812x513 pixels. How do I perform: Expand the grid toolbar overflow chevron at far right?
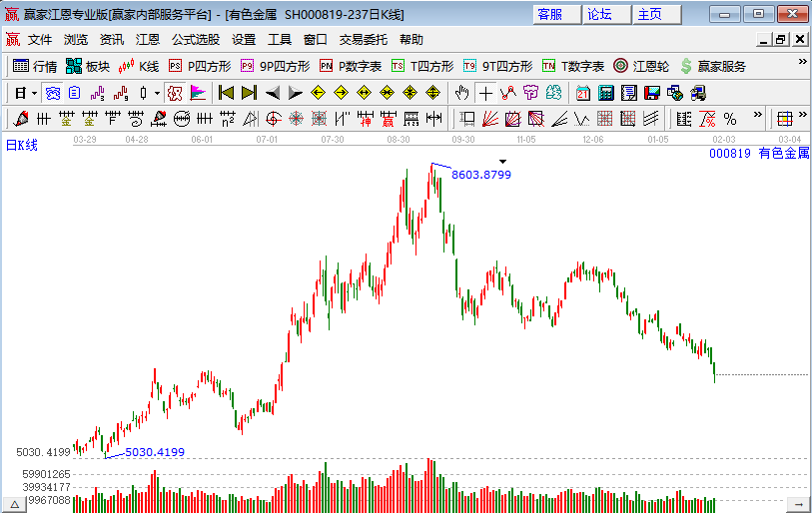[x=803, y=115]
